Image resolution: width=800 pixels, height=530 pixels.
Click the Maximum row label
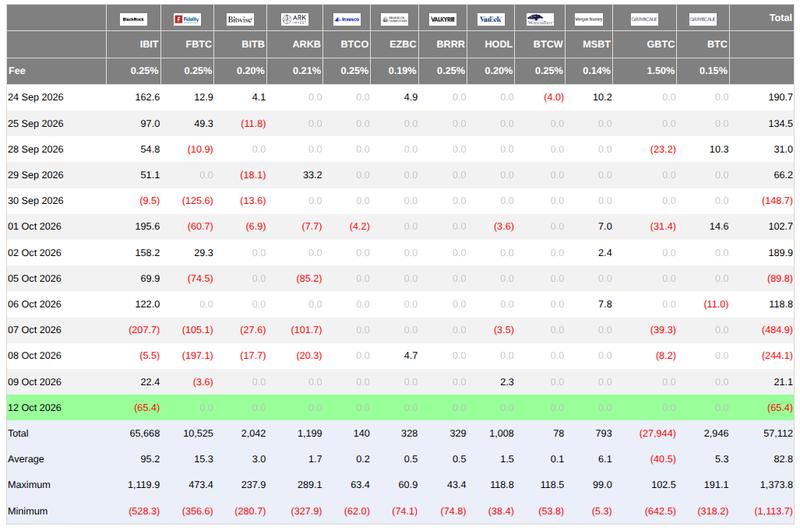click(x=29, y=485)
